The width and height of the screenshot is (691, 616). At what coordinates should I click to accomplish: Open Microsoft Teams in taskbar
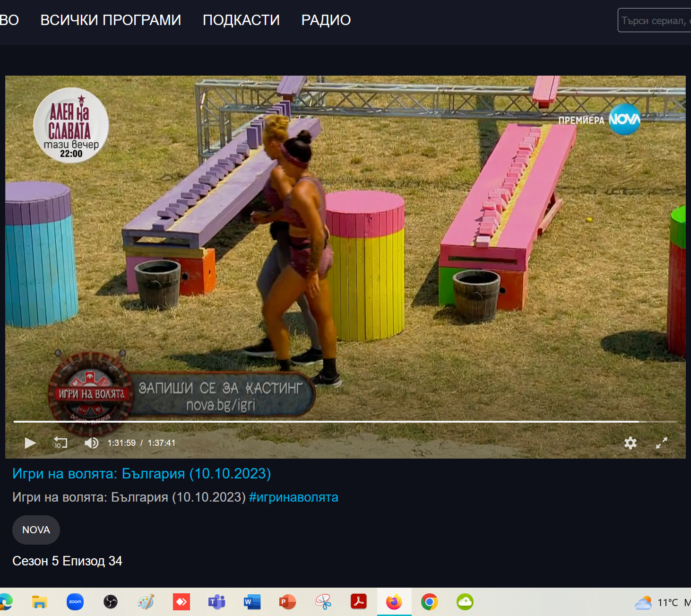pyautogui.click(x=217, y=602)
